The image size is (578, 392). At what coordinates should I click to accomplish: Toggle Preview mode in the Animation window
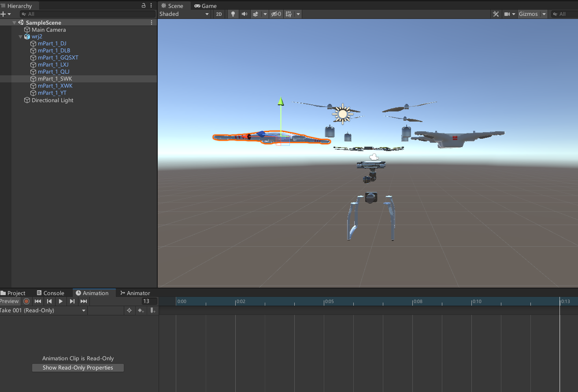pyautogui.click(x=9, y=301)
